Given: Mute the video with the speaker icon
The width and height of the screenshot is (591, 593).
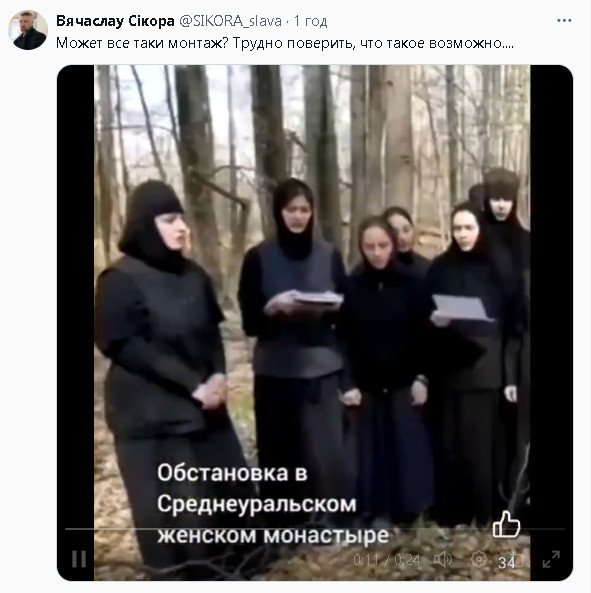Looking at the screenshot, I should point(443,559).
